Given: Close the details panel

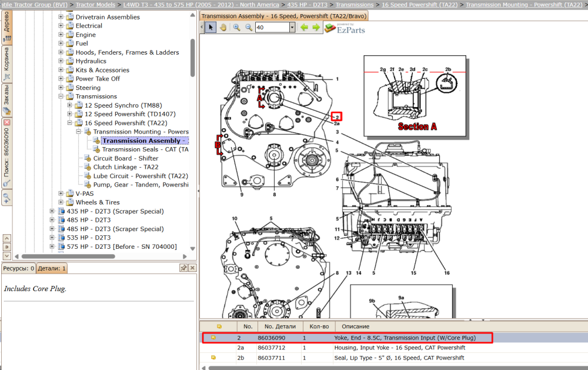Looking at the screenshot, I should (192, 268).
